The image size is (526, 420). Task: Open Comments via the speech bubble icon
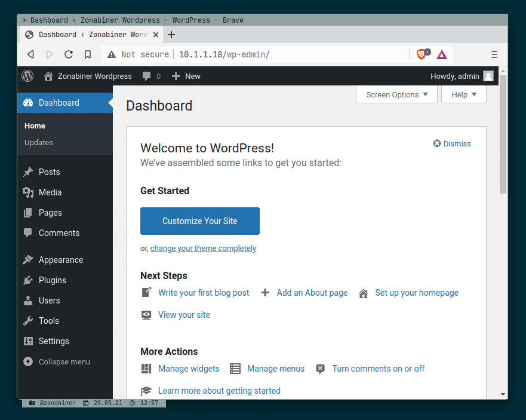29,233
